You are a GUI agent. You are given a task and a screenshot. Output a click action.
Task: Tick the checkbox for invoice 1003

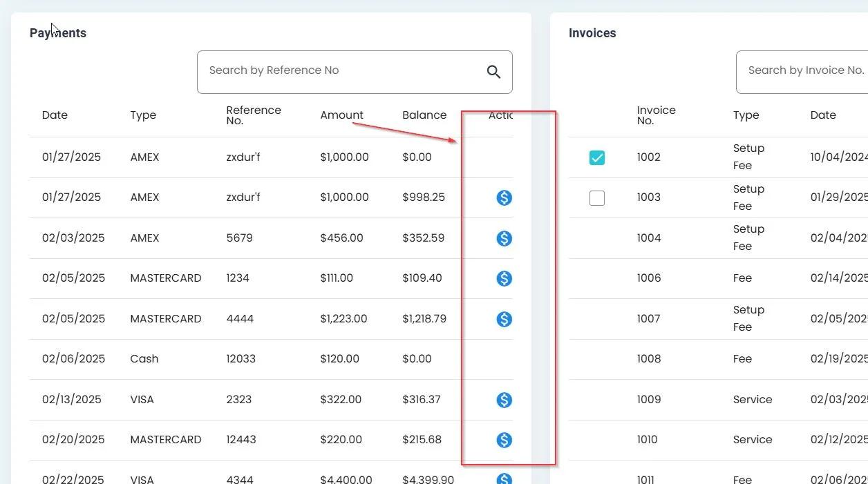click(597, 198)
